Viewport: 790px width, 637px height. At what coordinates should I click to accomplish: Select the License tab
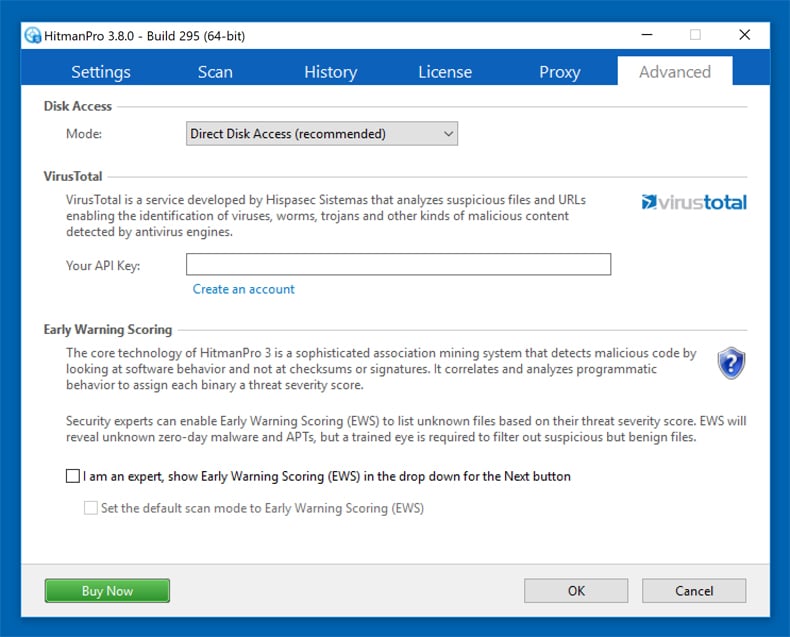click(x=445, y=72)
